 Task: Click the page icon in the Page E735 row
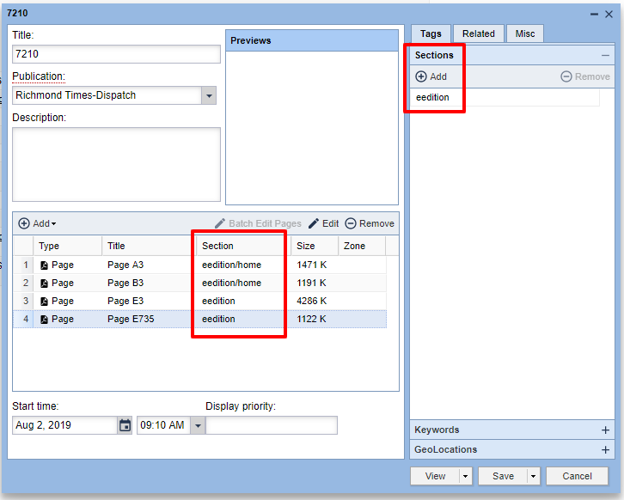[x=45, y=319]
